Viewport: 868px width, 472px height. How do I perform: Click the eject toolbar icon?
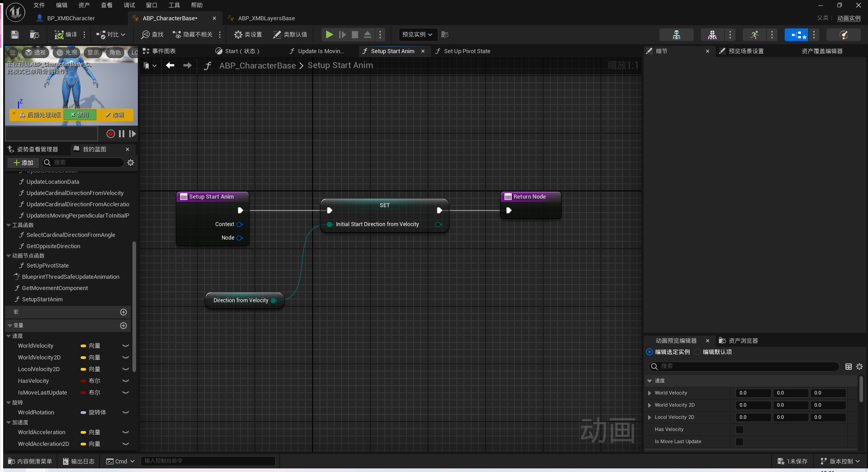click(368, 35)
